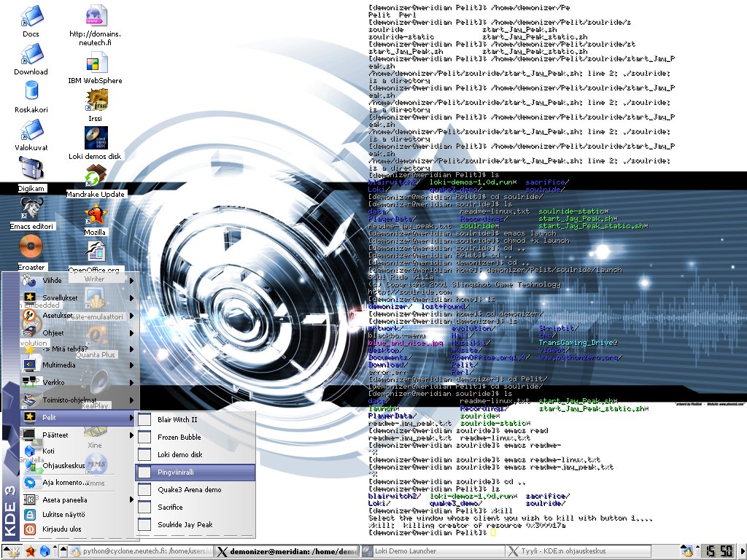
Task: Launch Quake3 Arena demo from the submenu
Action: [x=196, y=489]
